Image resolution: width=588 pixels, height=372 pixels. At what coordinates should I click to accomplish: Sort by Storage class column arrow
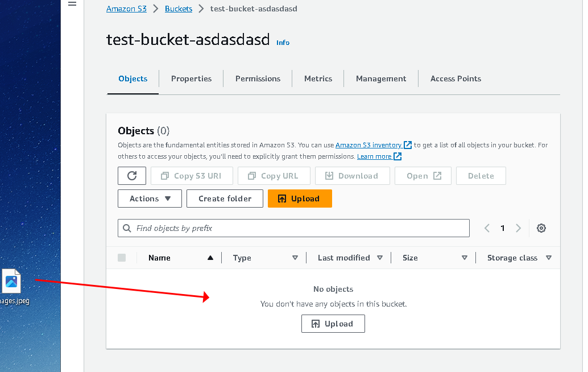[549, 258]
